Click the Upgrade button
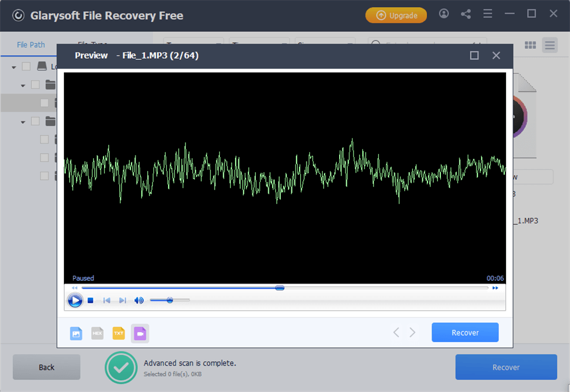The width and height of the screenshot is (570, 392). (396, 15)
